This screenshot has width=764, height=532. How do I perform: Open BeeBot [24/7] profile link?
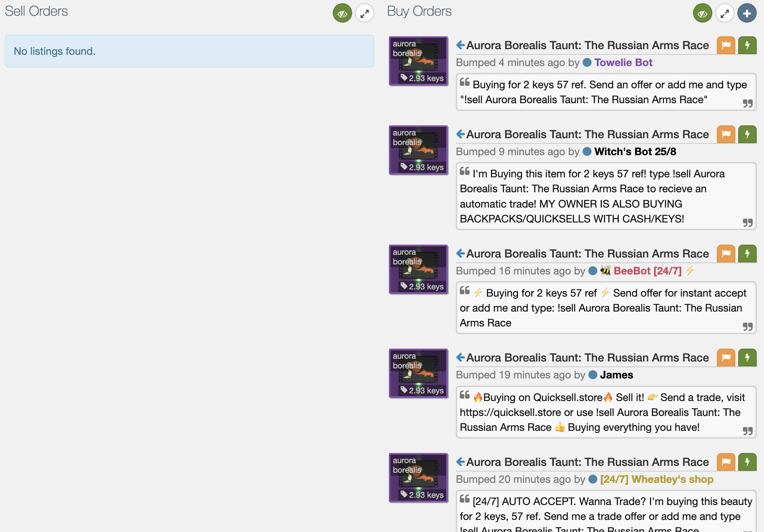(x=647, y=271)
